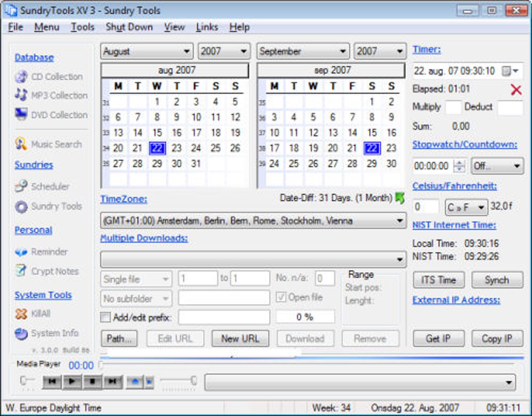Click the Stopwatch/Countdown link
Viewport: 532px width, 416px height.
[x=465, y=144]
